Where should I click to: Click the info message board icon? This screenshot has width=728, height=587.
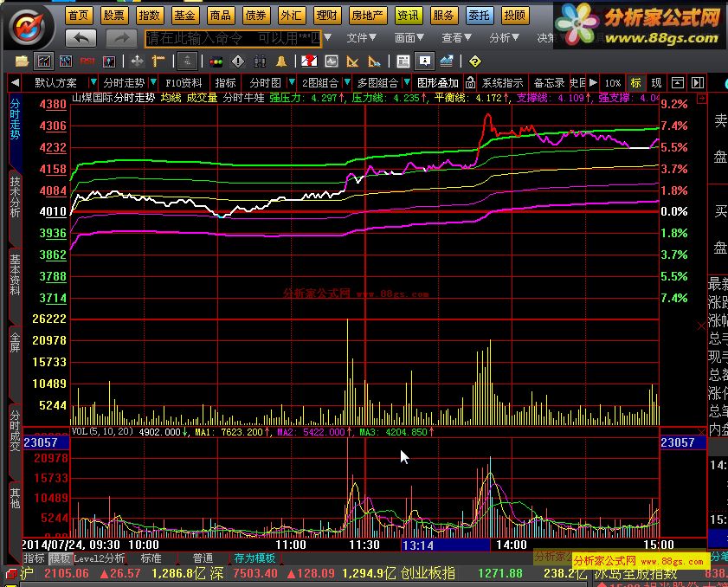click(x=425, y=61)
